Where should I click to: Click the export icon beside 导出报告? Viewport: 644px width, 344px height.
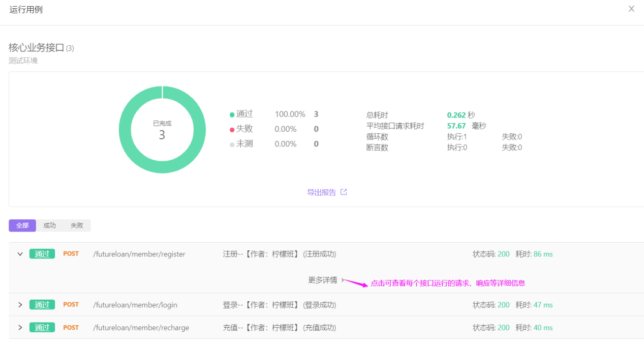point(344,192)
